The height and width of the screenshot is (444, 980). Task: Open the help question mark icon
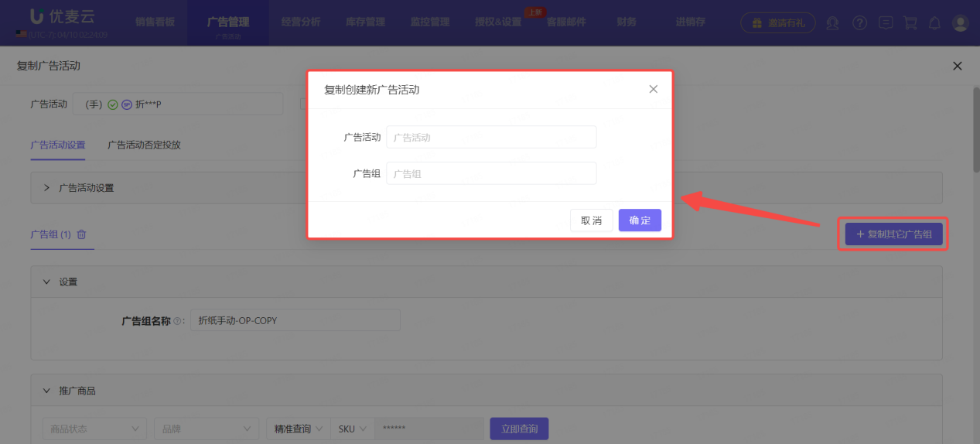pyautogui.click(x=859, y=23)
